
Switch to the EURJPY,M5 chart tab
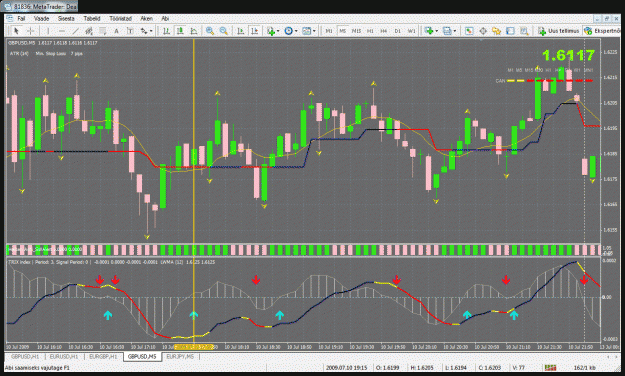pos(180,356)
